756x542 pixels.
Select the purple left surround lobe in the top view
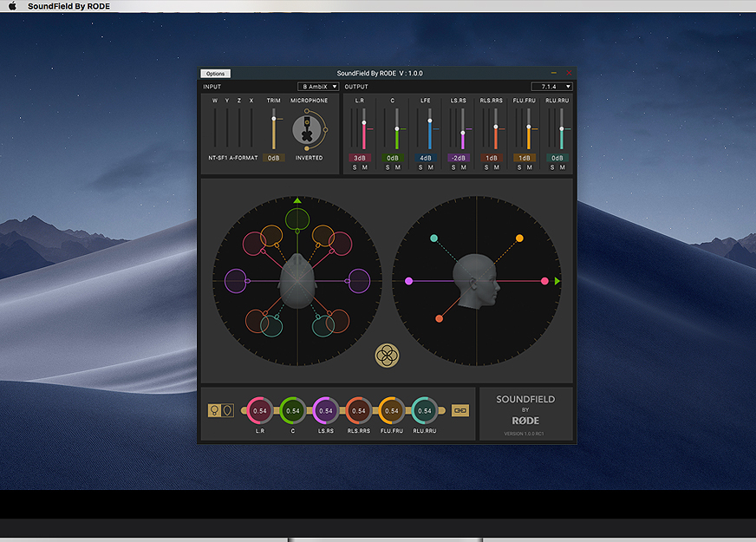pyautogui.click(x=236, y=281)
